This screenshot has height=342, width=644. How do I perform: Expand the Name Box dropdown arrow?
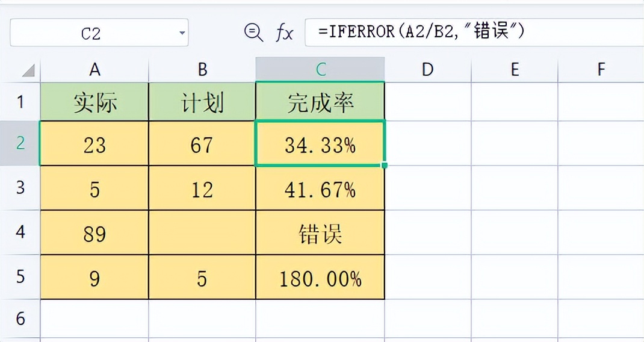[x=182, y=33]
